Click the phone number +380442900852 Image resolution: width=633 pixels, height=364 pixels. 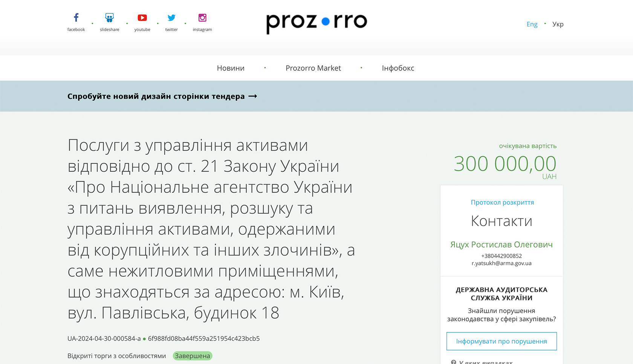[502, 256]
